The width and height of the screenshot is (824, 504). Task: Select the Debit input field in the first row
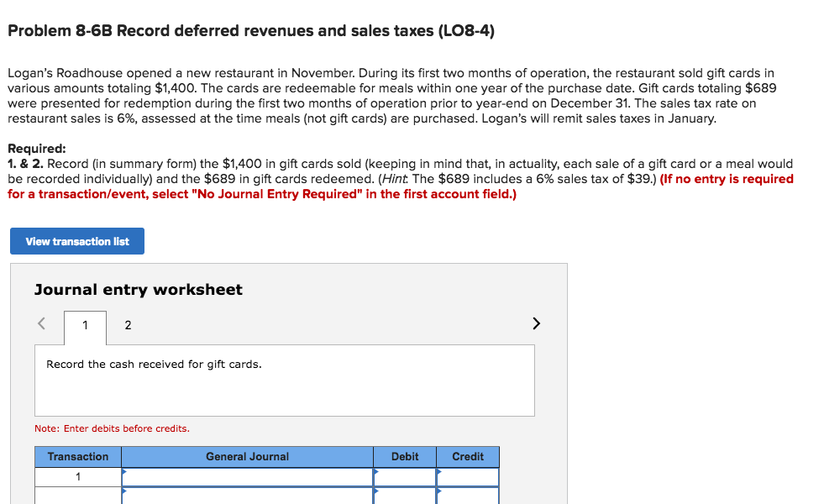tap(405, 476)
